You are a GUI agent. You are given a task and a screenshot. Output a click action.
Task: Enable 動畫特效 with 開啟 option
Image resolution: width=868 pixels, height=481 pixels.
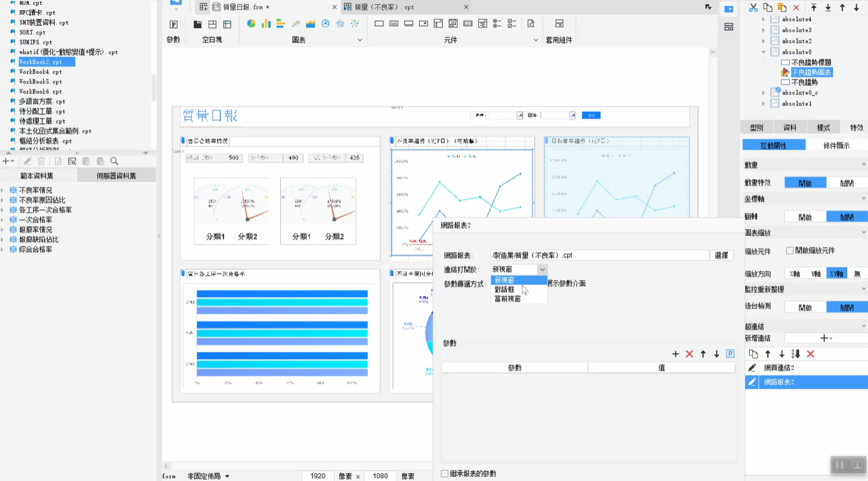(805, 183)
